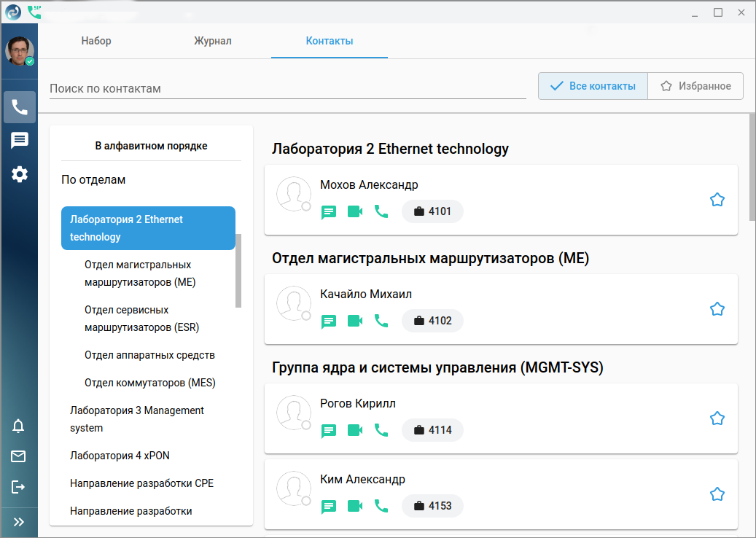Viewport: 756px width, 538px height.
Task: Start audio call with Ким Александр
Action: pyautogui.click(x=381, y=506)
